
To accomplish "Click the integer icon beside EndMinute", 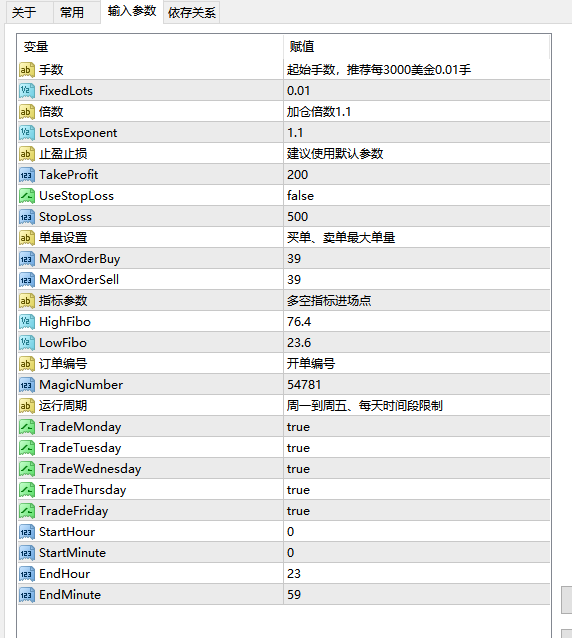I will (x=26, y=595).
